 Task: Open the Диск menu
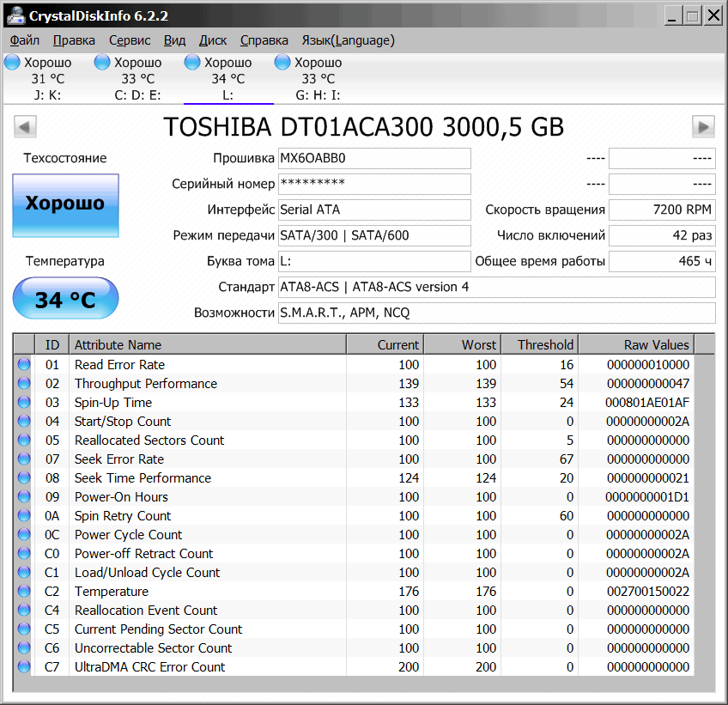tap(213, 40)
